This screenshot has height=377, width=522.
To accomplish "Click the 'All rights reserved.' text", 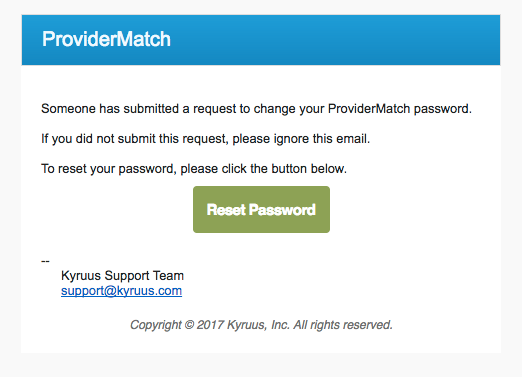I will [343, 325].
